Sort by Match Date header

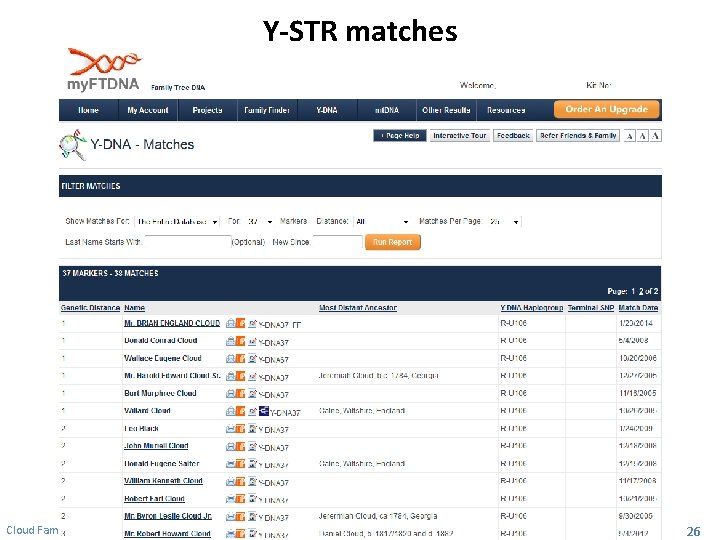(x=638, y=308)
